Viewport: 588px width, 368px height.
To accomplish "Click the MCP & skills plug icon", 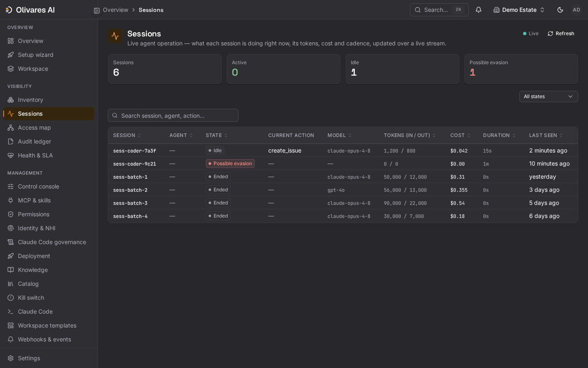I will click(x=11, y=200).
